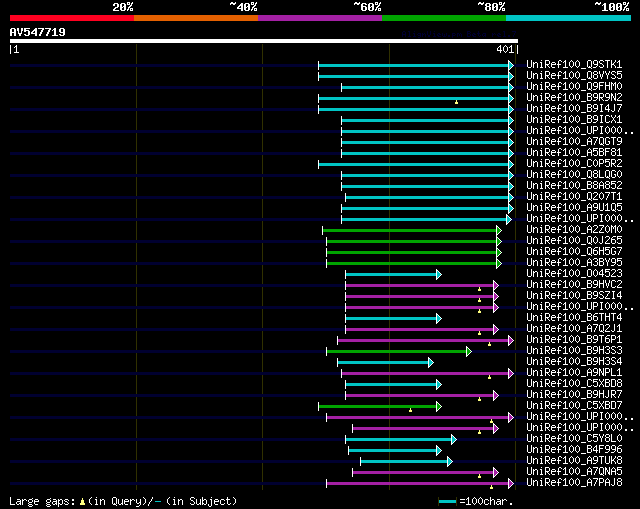Screen dimensions: 640x509
Task: Open the UniRef100_Q9STK1 hit label
Action: pos(574,64)
